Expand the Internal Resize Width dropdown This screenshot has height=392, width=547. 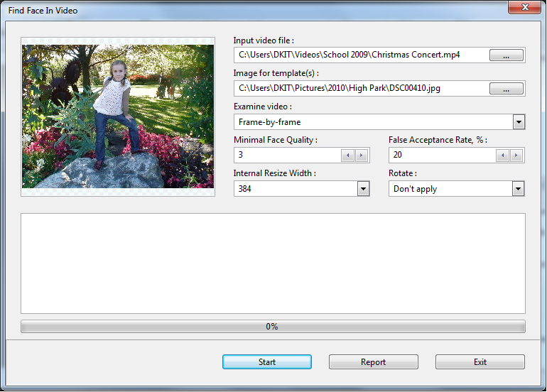[x=363, y=189]
